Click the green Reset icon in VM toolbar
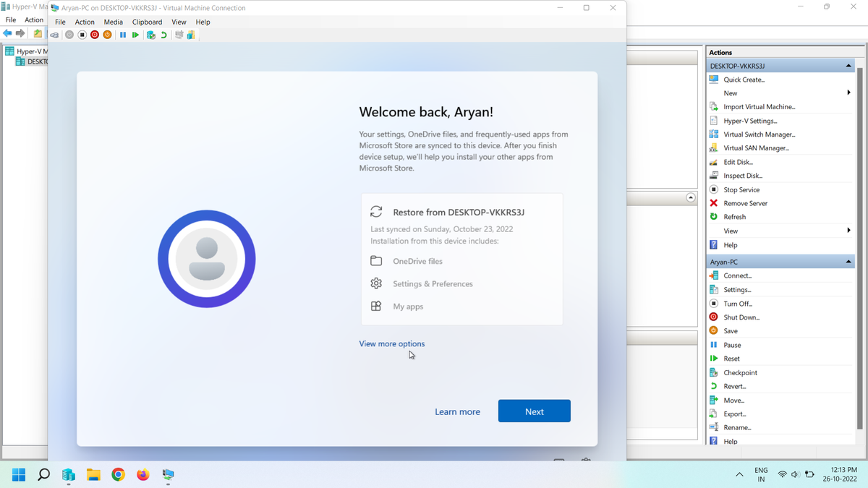Image resolution: width=868 pixels, height=488 pixels. [x=135, y=35]
